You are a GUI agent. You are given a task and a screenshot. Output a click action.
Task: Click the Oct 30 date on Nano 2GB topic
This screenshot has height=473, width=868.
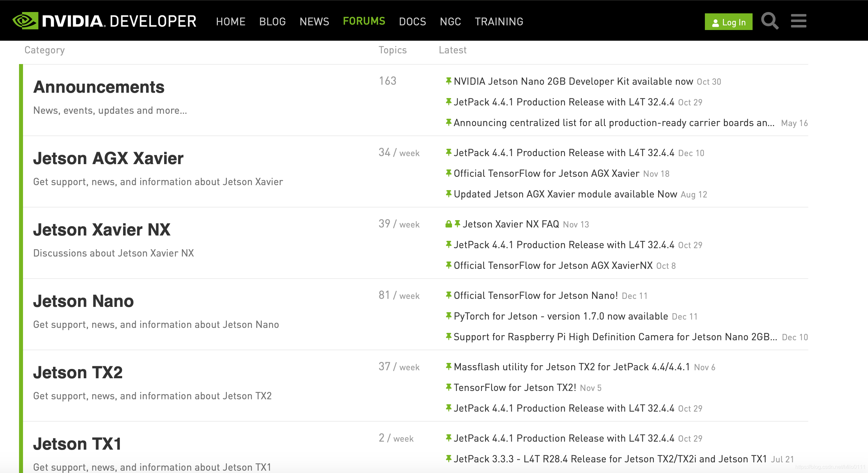coord(709,82)
